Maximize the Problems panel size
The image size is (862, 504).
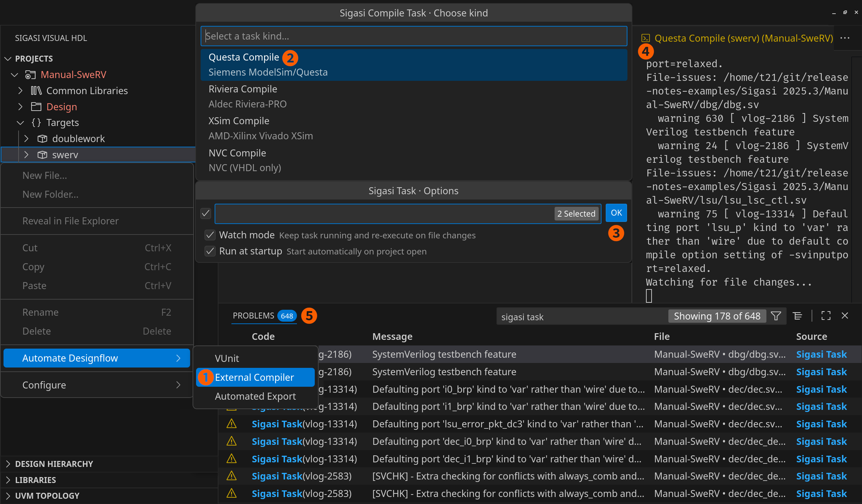[826, 316]
